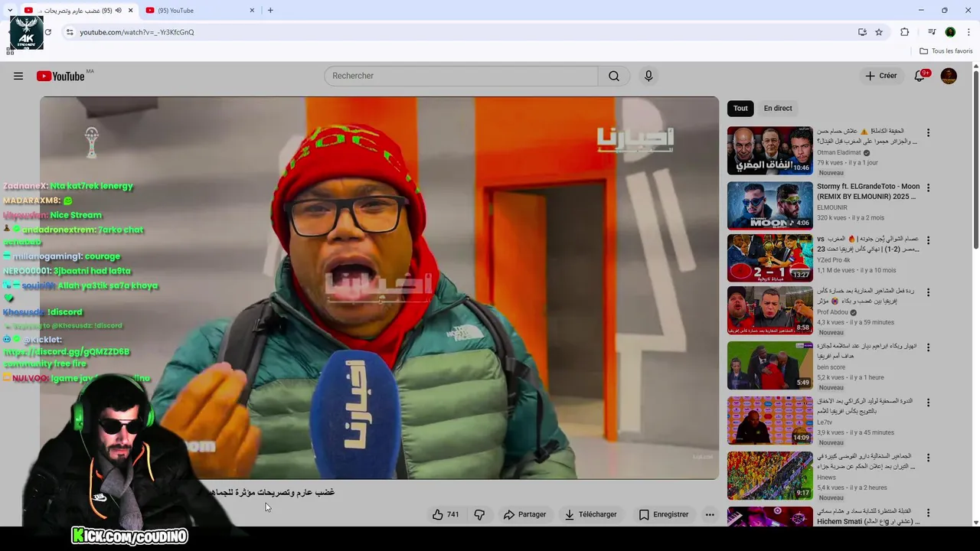Open options for Prof Abdou video
This screenshot has width=980, height=551.
(x=928, y=292)
